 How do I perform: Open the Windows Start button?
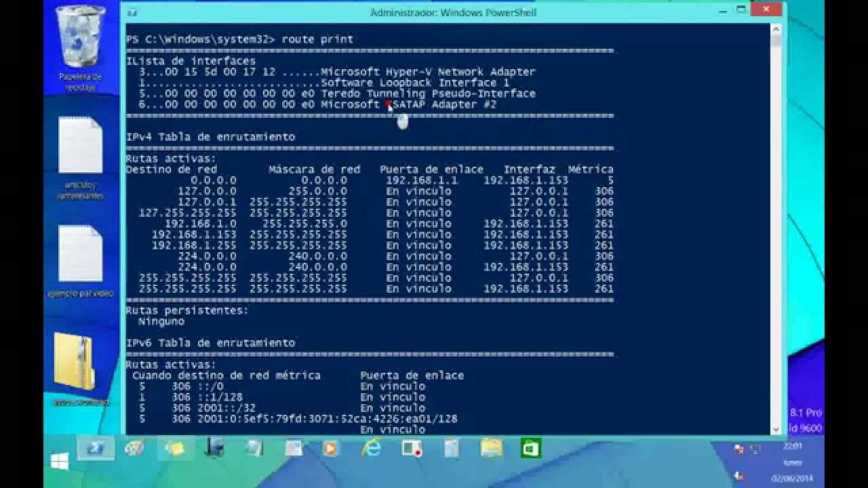[x=60, y=462]
